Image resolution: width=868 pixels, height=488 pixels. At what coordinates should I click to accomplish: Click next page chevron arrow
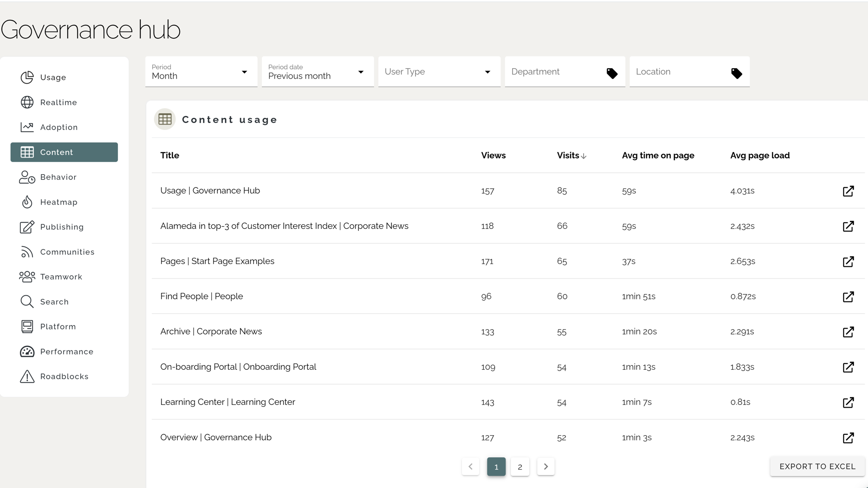[546, 467]
